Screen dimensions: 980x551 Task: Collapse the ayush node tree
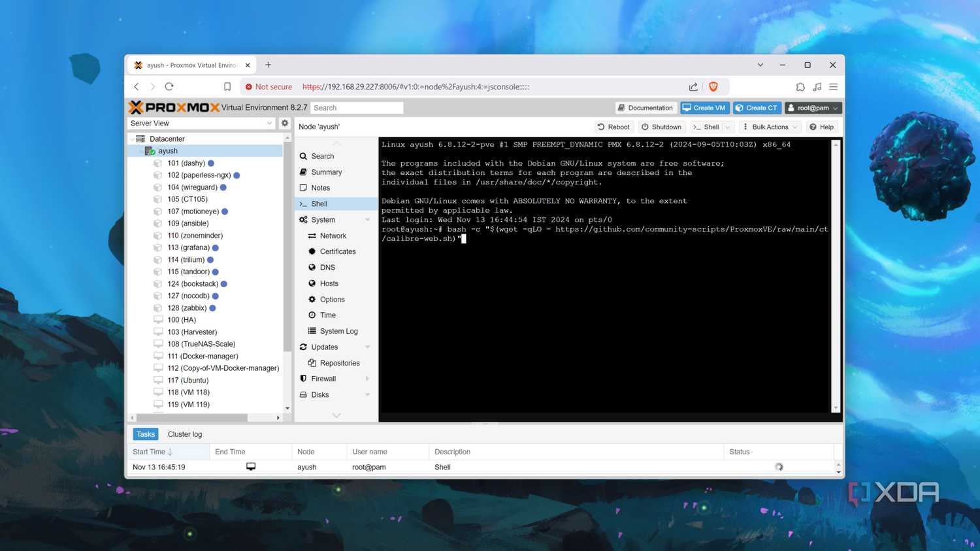click(140, 151)
